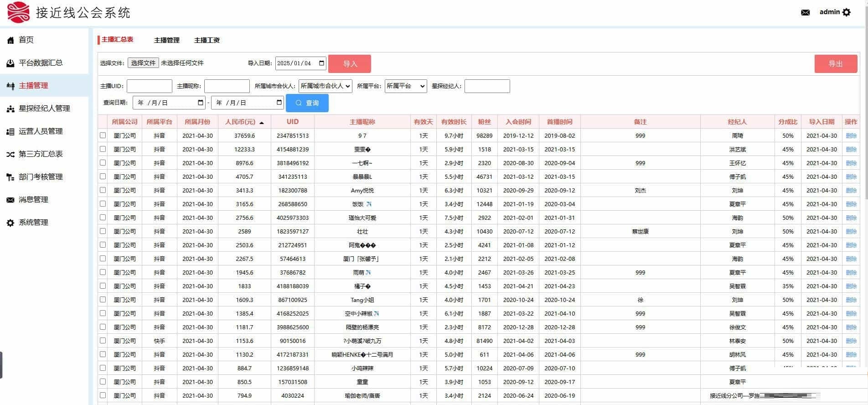Open the calendar picker for 导入日期
Image resolution: width=868 pixels, height=405 pixels.
[321, 63]
